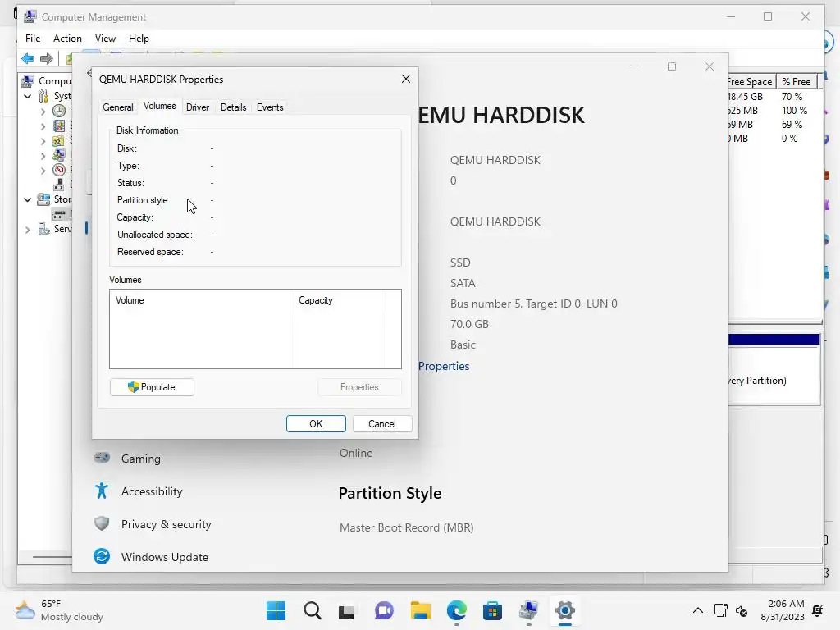Launch Microsoft Edge from taskbar
This screenshot has height=630, width=840.
point(456,610)
